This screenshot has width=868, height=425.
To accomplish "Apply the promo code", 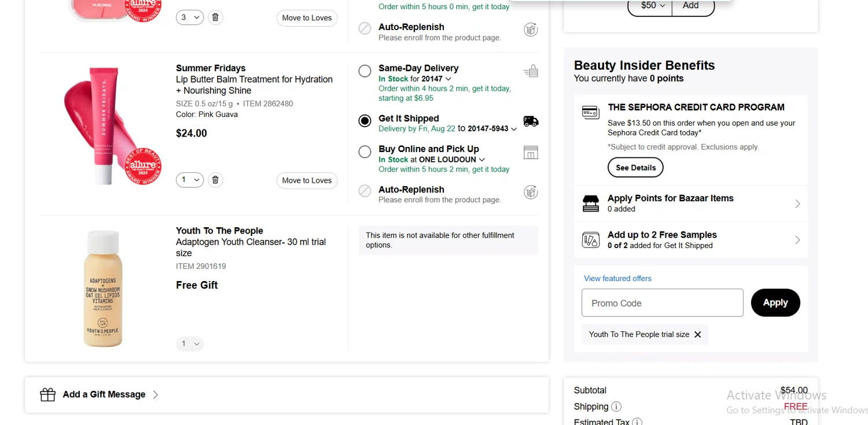I will (775, 302).
